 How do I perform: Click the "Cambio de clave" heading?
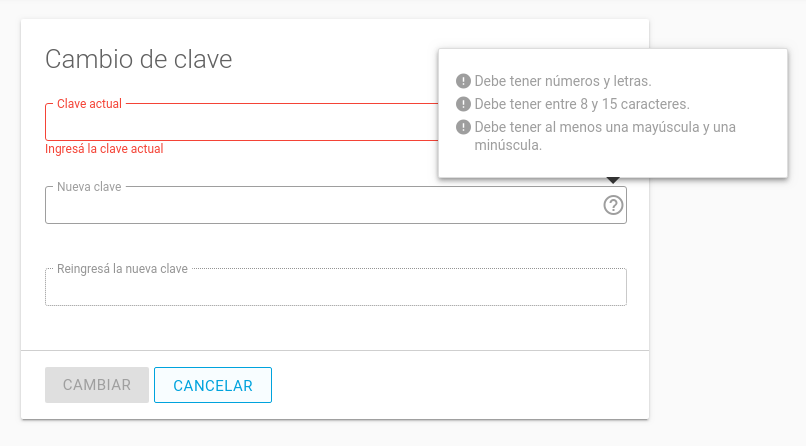coord(139,59)
